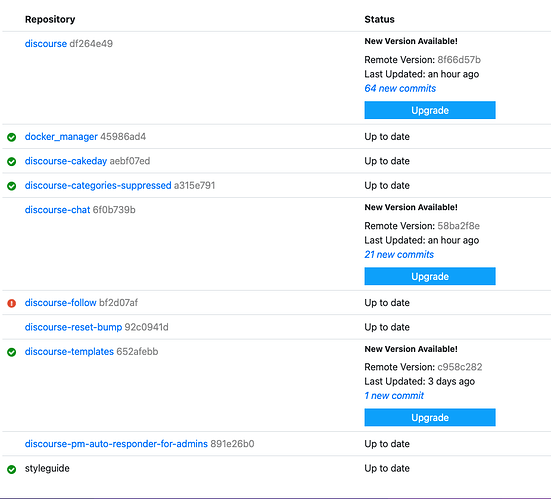Viewport: 551px width, 499px height.
Task: Click 'Up to date' status for styleguide
Action: (387, 468)
